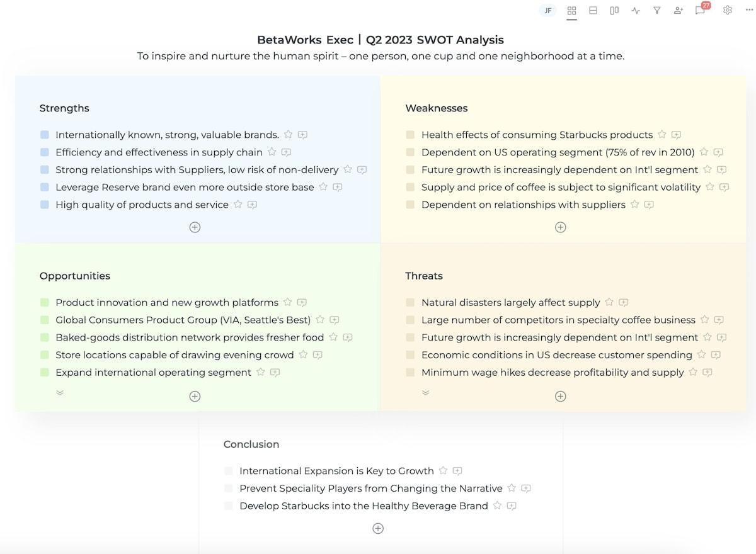Viewport: 756px width, 554px height.
Task: Click the 'Expand international operating segment' item text
Action: coord(153,372)
